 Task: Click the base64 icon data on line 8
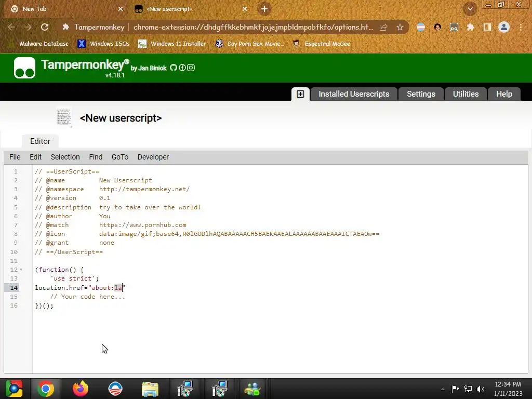[239, 234]
